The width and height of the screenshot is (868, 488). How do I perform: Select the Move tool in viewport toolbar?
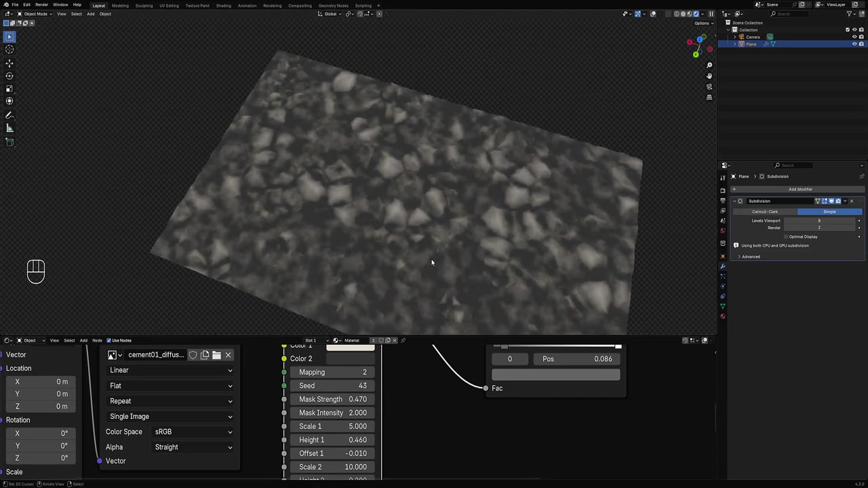(9, 63)
